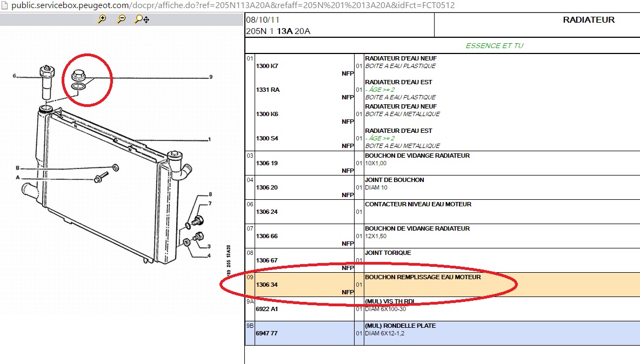Select callout number 9 in the diagram
Screen dimensions: 640x364
click(211, 77)
